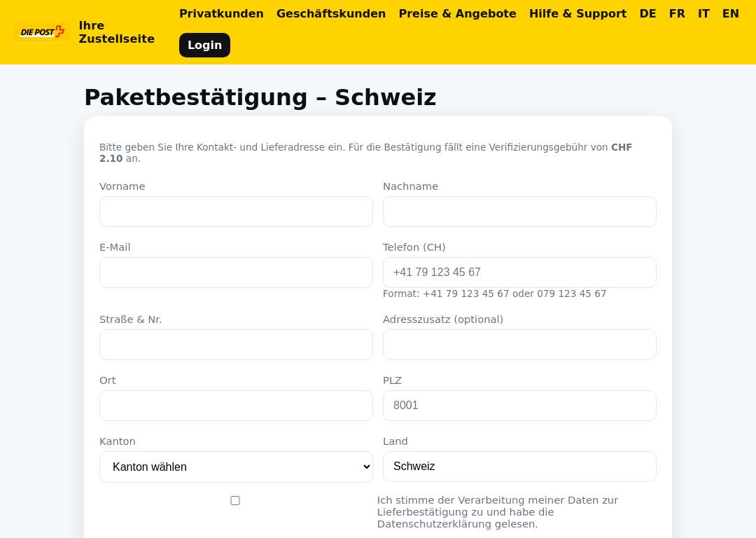Switch language to EN
This screenshot has width=756, height=538.
tap(730, 13)
